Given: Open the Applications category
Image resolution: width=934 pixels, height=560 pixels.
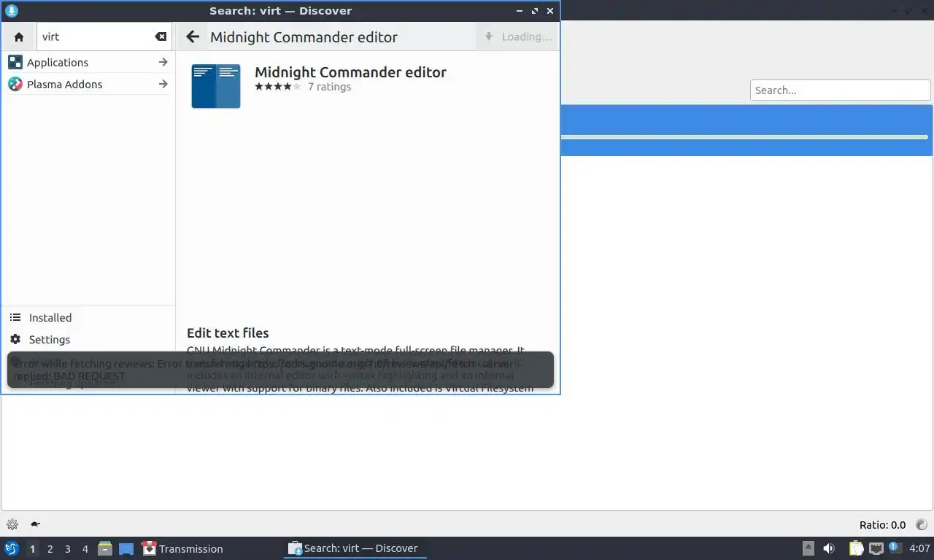Looking at the screenshot, I should (x=88, y=63).
